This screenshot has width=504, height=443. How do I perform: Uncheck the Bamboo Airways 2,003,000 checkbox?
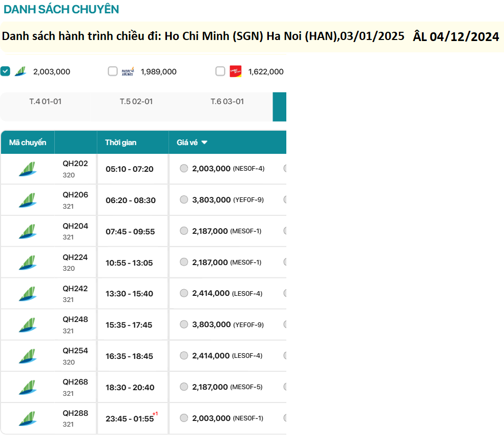pyautogui.click(x=5, y=71)
